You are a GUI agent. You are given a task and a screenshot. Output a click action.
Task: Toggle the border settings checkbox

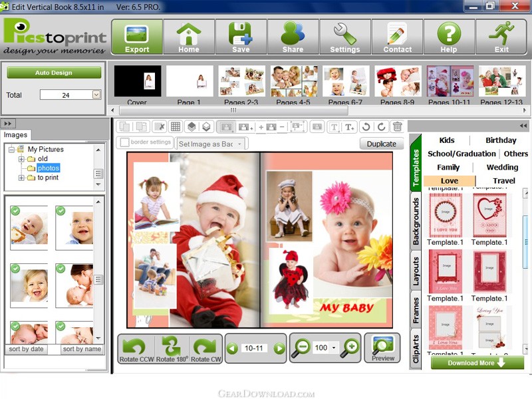click(x=125, y=142)
